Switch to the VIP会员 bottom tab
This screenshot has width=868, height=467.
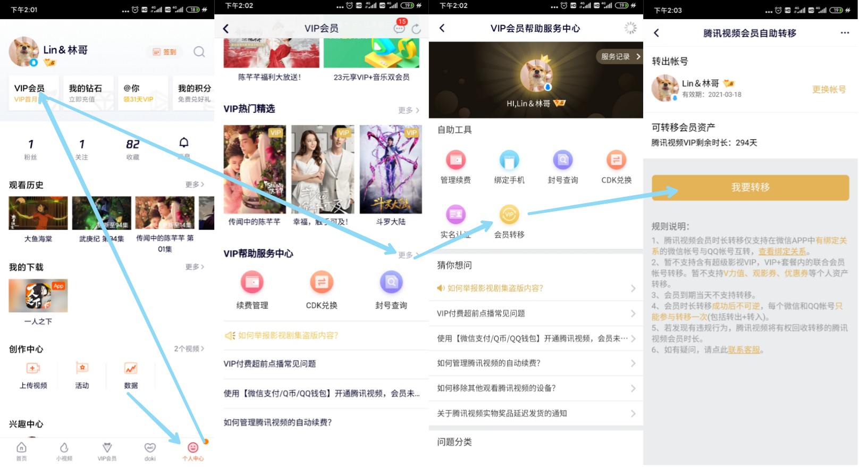point(107,451)
